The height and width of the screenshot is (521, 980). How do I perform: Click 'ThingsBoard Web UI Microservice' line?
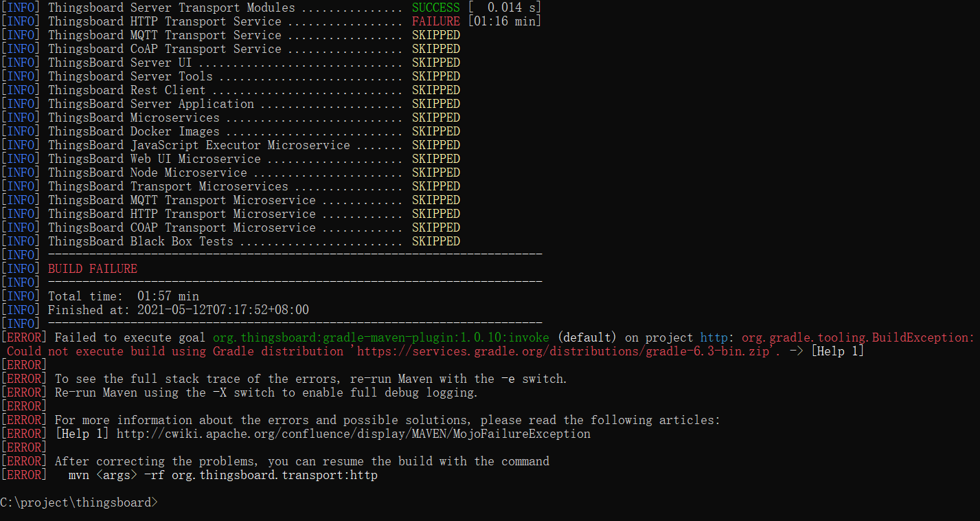click(155, 159)
